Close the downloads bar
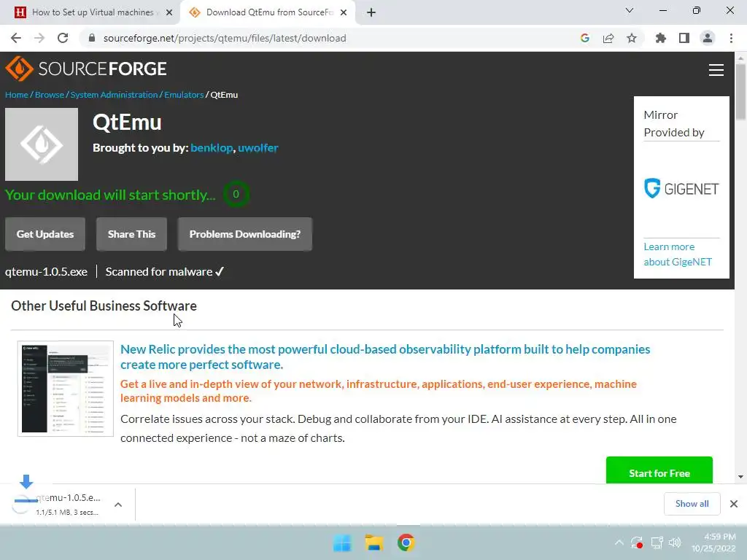Screen dimensions: 747x560 point(734,503)
